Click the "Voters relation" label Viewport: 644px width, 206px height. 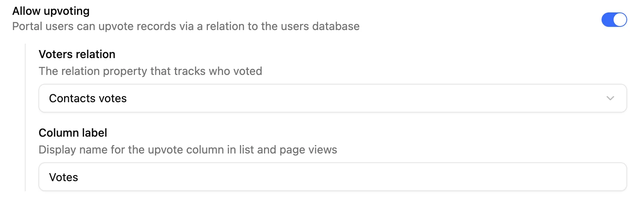click(x=77, y=54)
